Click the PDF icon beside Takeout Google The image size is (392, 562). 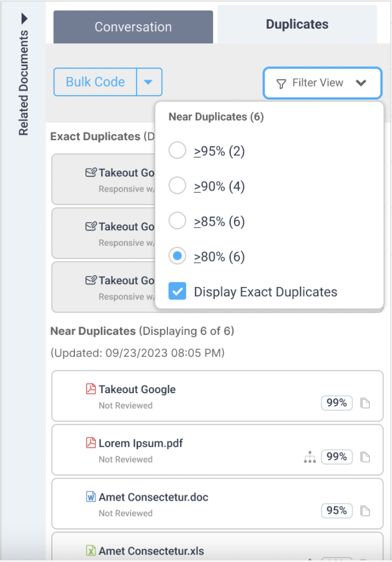pyautogui.click(x=91, y=389)
